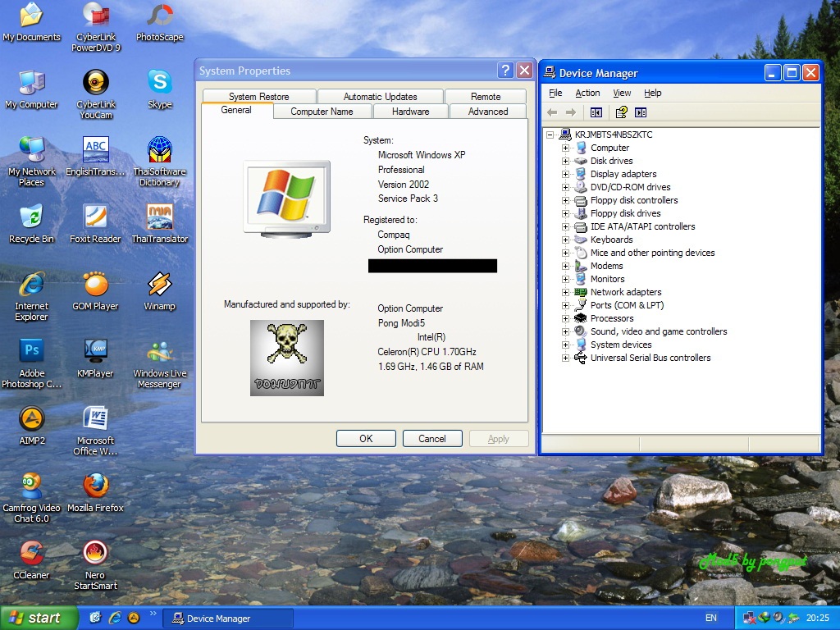Open File menu in Device Manager
Viewport: 840px width, 630px height.
[555, 94]
